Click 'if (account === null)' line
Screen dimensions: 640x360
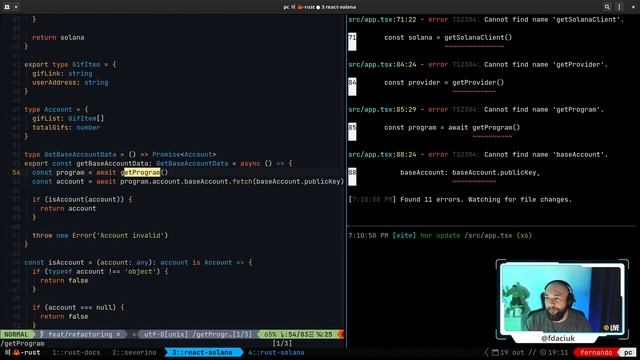78,307
